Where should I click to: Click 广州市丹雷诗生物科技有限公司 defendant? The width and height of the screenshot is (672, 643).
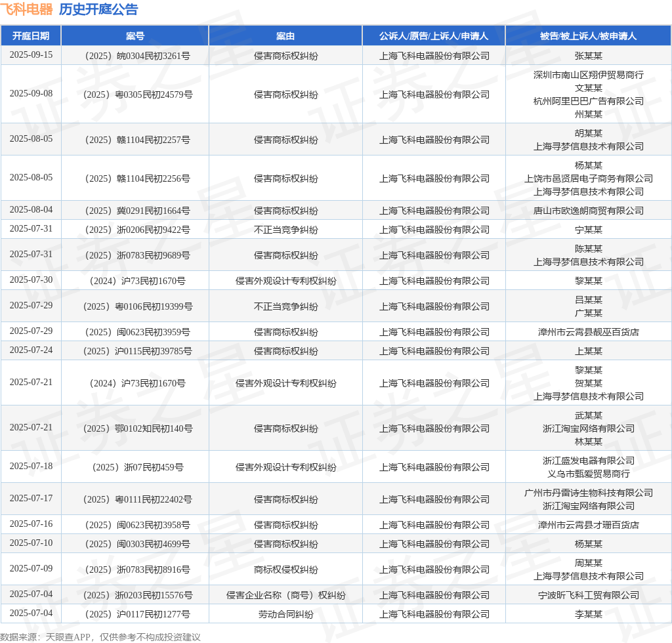click(x=589, y=493)
